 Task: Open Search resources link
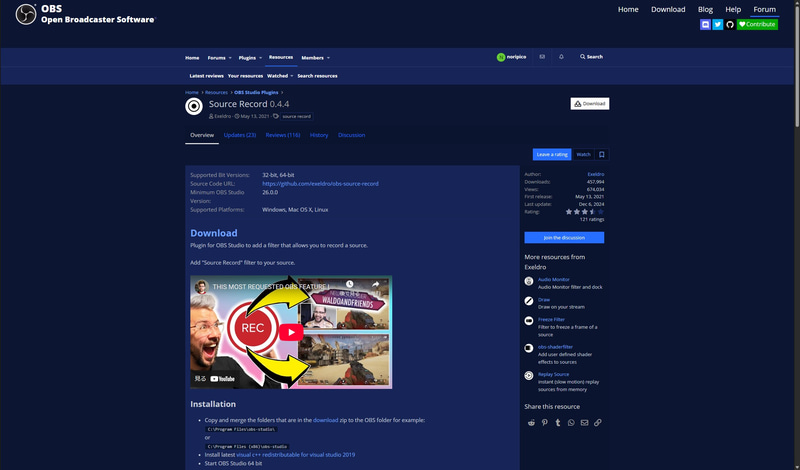point(317,76)
